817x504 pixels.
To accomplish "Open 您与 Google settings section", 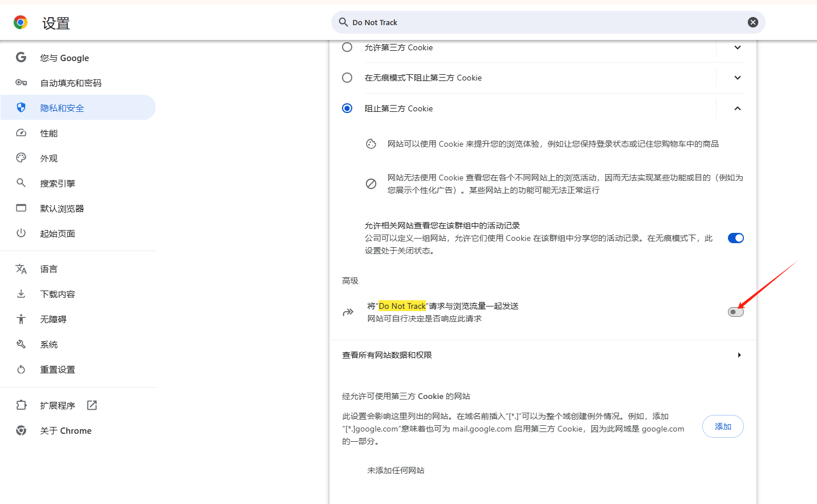I will (x=78, y=58).
